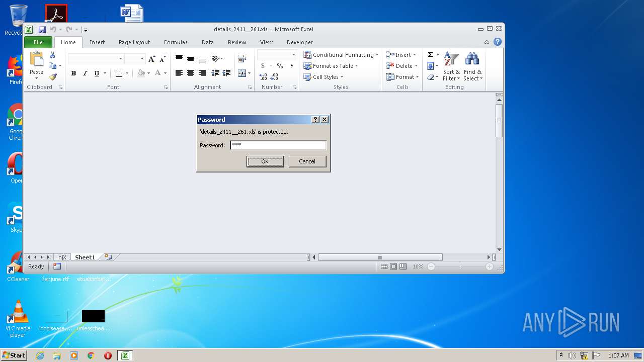Click the Fill down-arrow icon
This screenshot has height=362, width=644.
tap(430, 66)
